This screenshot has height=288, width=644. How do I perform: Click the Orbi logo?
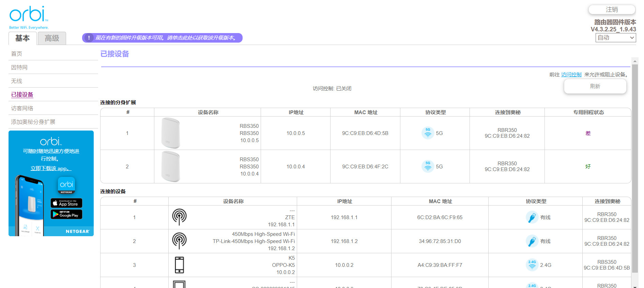point(29,17)
